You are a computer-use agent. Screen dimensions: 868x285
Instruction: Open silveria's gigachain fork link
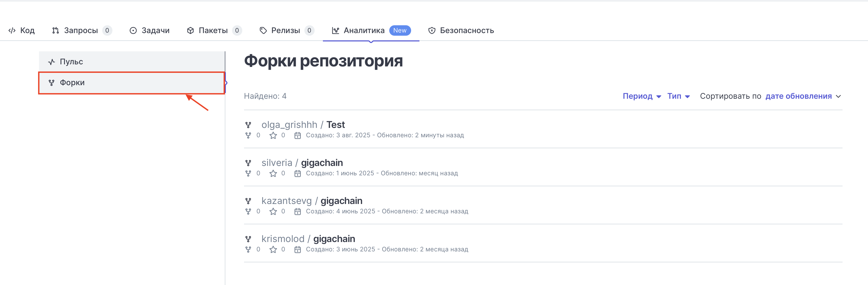tap(322, 163)
